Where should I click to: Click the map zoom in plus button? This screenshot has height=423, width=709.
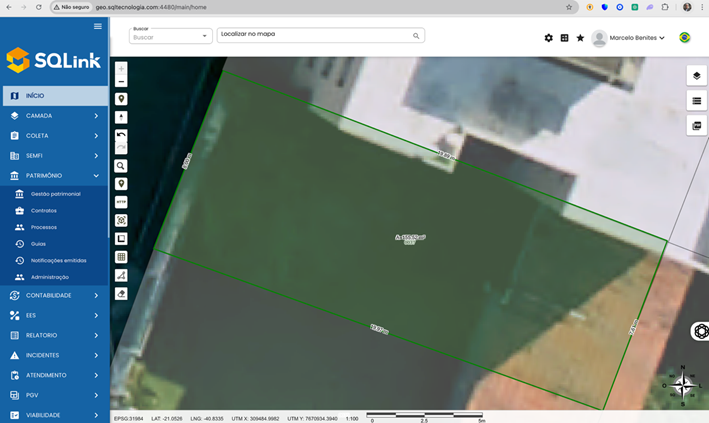pyautogui.click(x=121, y=70)
